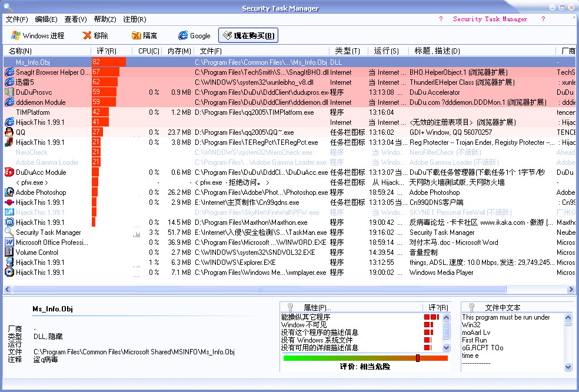Click the IE icon beside dddiemon Module
The height and width of the screenshot is (392, 579).
pyautogui.click(x=9, y=102)
